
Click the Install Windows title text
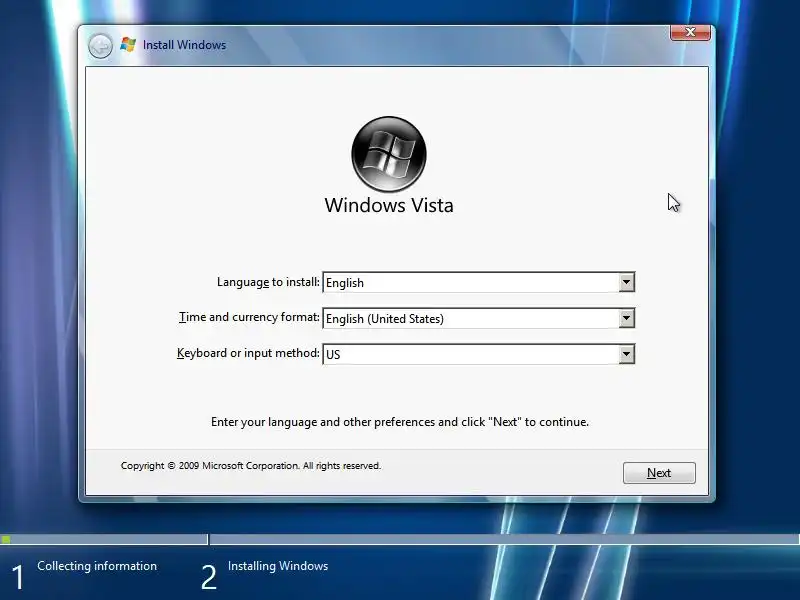point(184,45)
